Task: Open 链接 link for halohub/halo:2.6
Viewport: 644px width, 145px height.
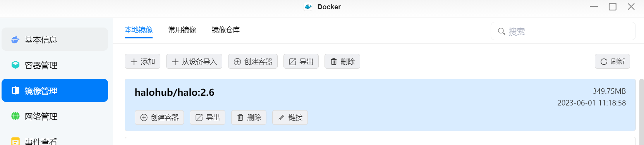Action: (290, 117)
